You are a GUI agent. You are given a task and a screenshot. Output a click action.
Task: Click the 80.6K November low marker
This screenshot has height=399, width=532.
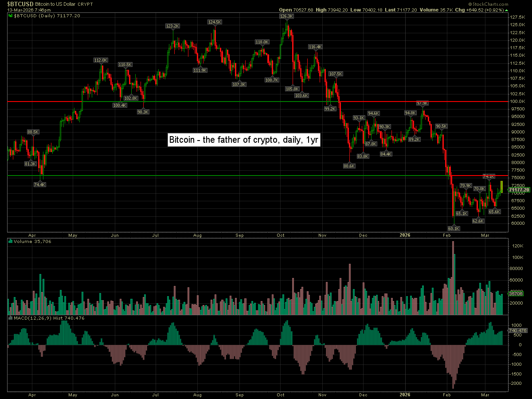(349, 166)
